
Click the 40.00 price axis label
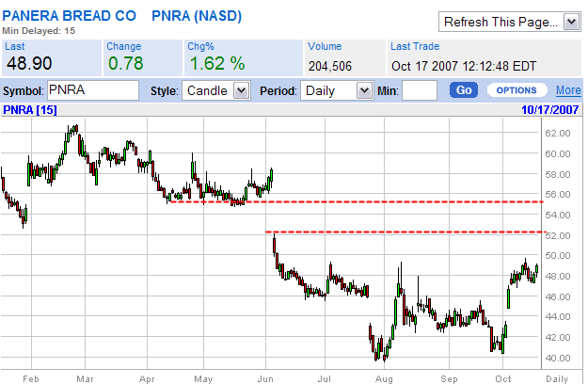pyautogui.click(x=558, y=359)
